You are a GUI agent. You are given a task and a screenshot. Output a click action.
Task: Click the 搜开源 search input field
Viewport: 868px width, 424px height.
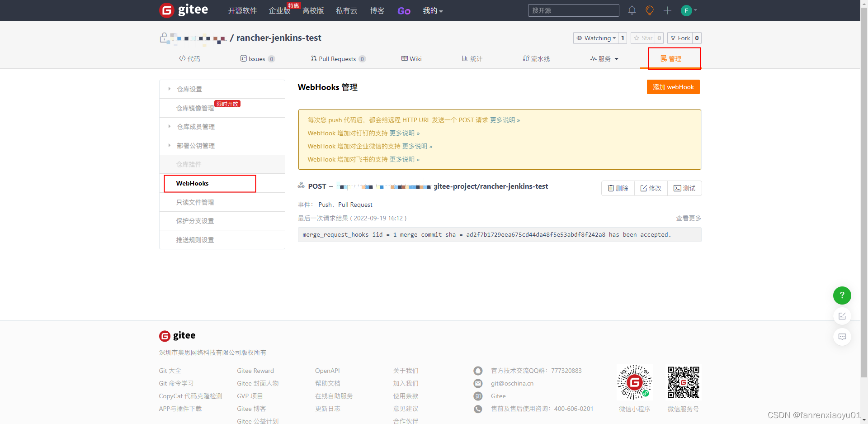coord(573,10)
